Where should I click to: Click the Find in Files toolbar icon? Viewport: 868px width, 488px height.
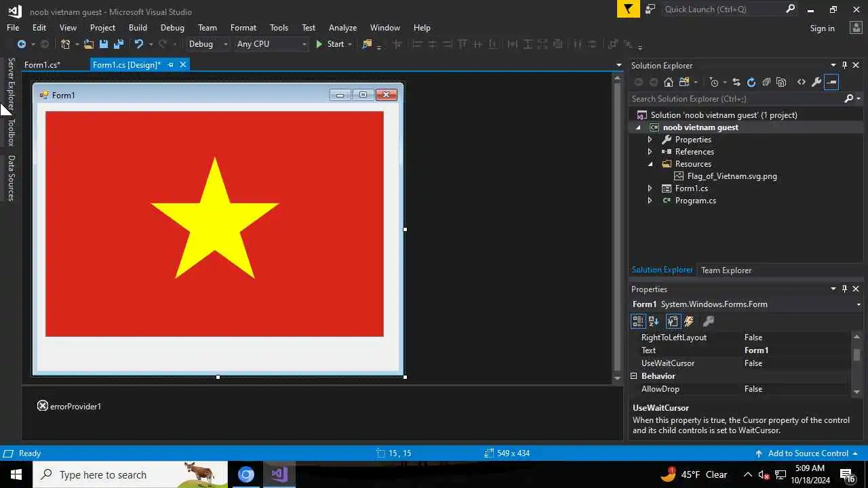[x=367, y=44]
